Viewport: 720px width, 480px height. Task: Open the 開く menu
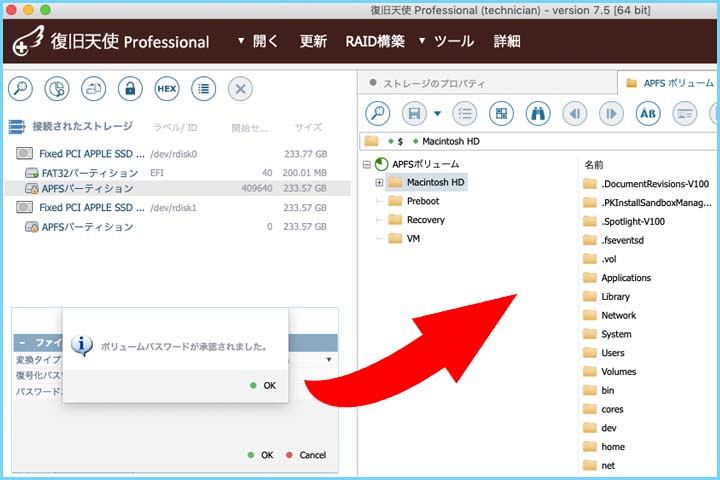pyautogui.click(x=258, y=41)
